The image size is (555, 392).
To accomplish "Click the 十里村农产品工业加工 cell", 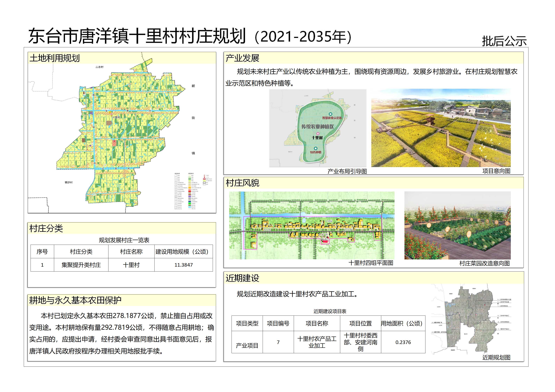I will coord(317,342).
